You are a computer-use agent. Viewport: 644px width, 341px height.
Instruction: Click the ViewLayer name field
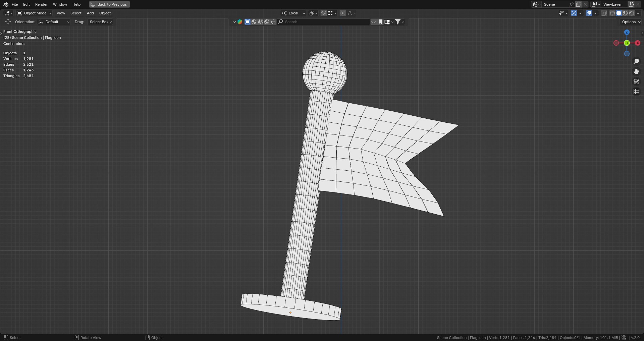pos(614,4)
